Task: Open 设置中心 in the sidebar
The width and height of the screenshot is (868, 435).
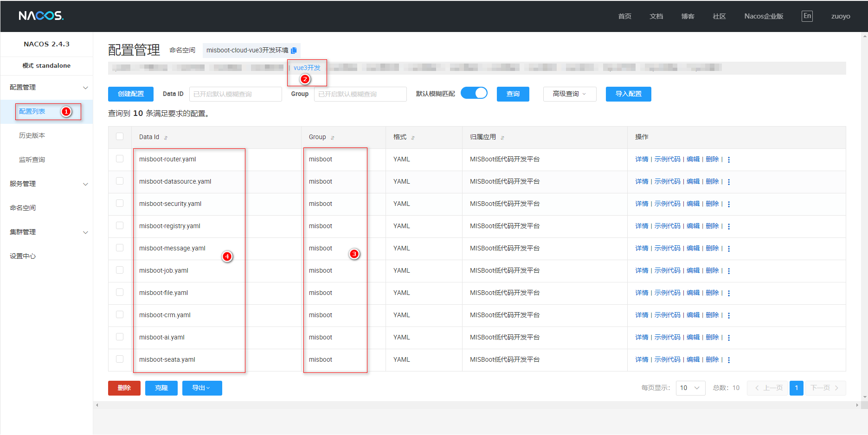Action: coord(23,256)
